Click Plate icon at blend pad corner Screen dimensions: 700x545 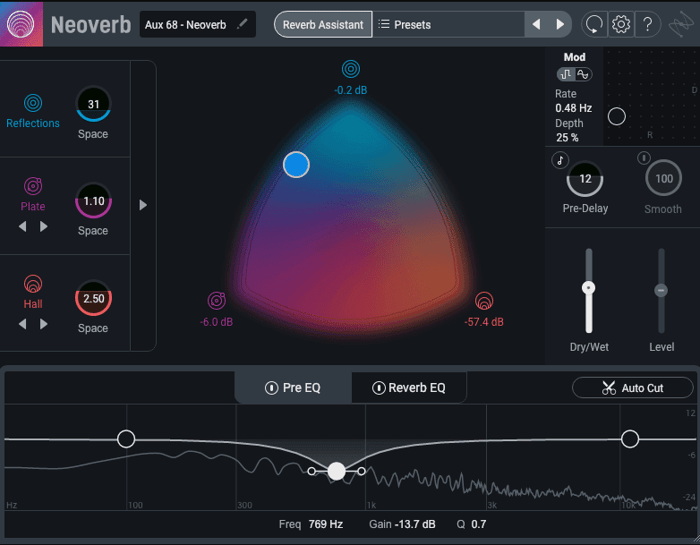217,301
